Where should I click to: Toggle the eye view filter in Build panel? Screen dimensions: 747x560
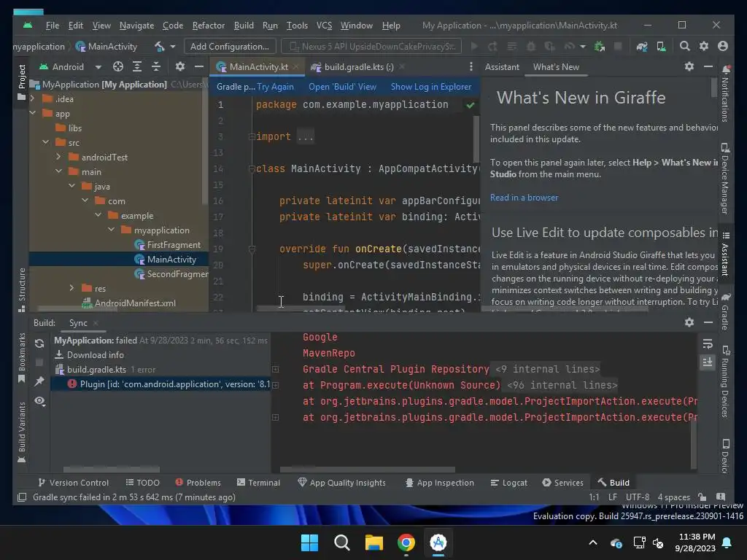39,401
